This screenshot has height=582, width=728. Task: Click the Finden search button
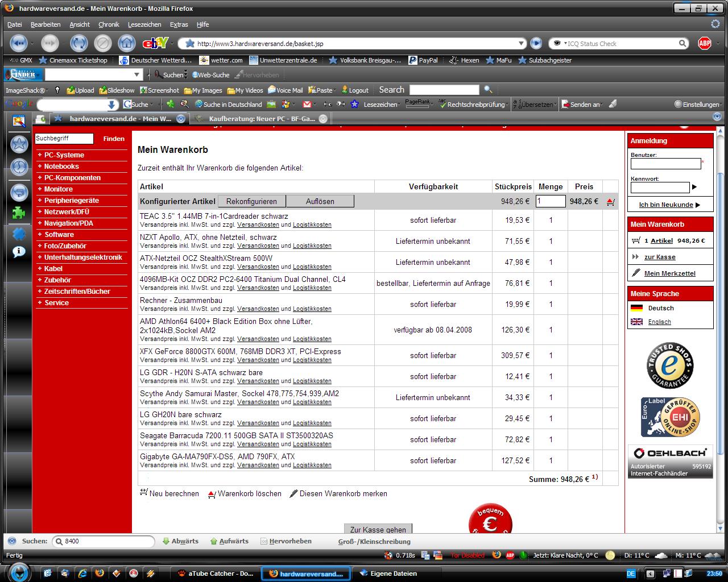point(114,139)
